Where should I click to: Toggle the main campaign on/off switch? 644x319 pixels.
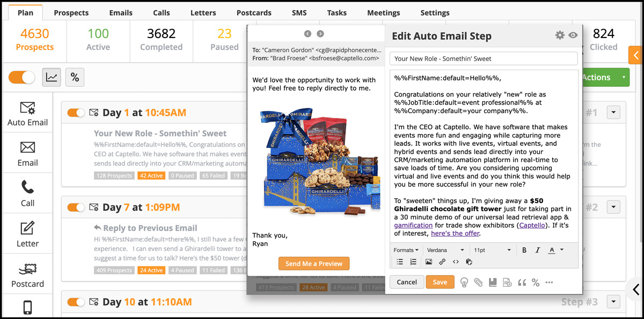pos(22,78)
